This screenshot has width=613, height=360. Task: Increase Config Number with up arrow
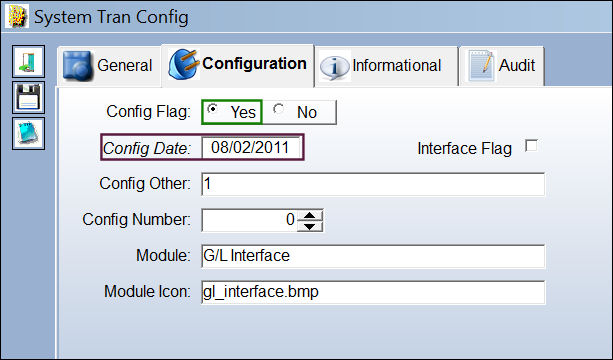pyautogui.click(x=310, y=215)
